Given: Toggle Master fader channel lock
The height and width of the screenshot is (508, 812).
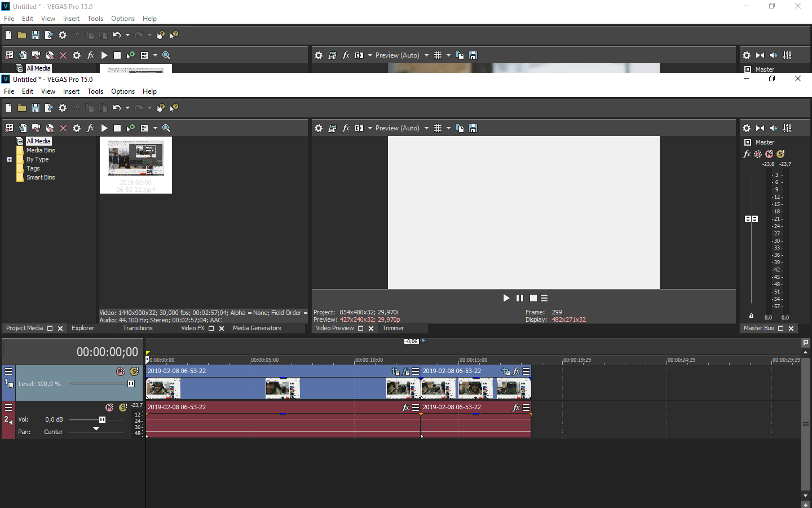Looking at the screenshot, I should [x=751, y=316].
